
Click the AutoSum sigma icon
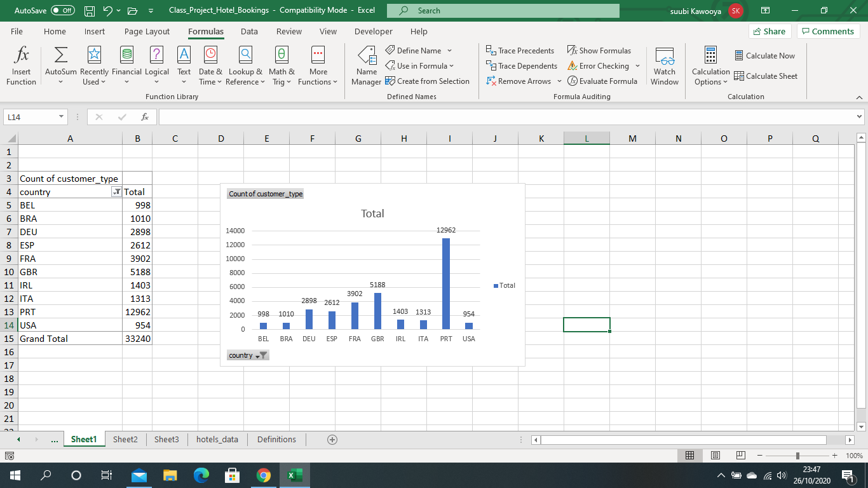pos(60,55)
